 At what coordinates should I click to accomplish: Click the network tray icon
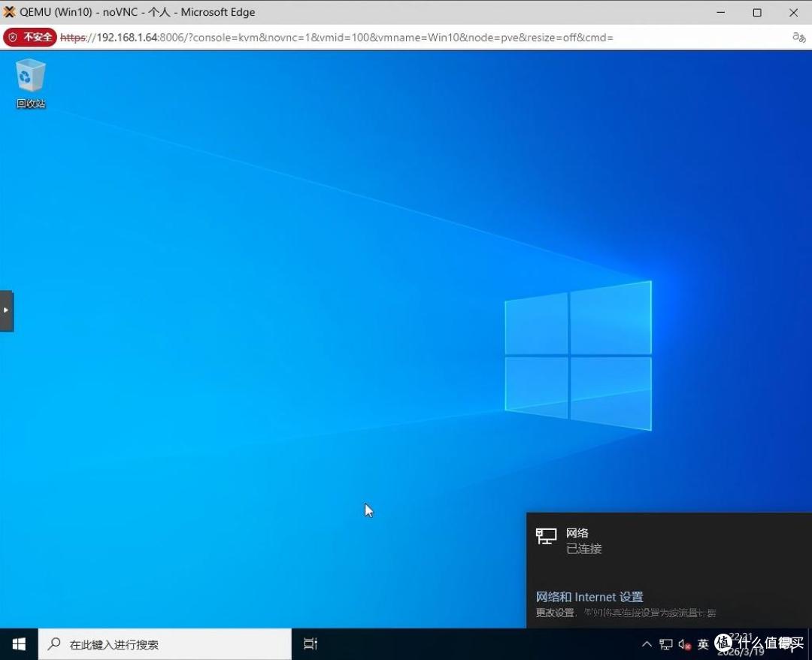pyautogui.click(x=666, y=644)
